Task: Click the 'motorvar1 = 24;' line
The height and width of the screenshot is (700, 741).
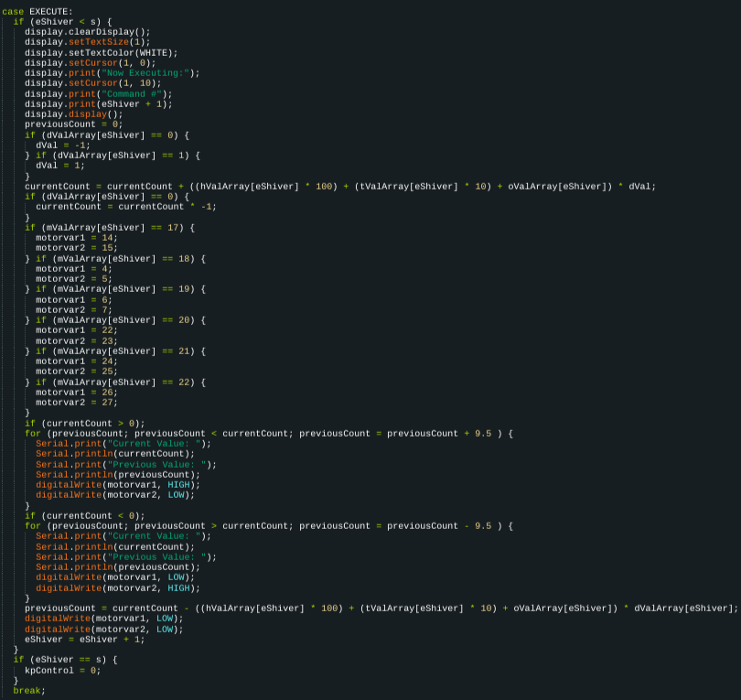Action: pyautogui.click(x=77, y=361)
